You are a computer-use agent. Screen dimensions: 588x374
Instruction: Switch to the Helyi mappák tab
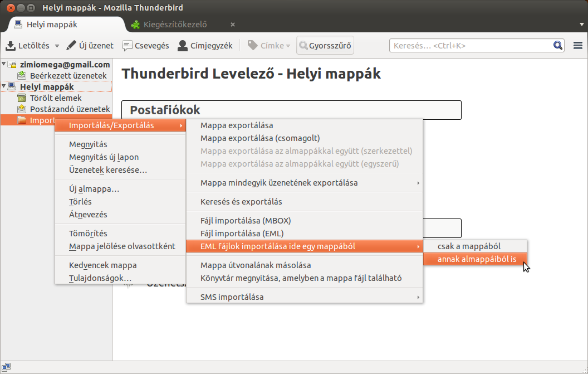click(67, 25)
